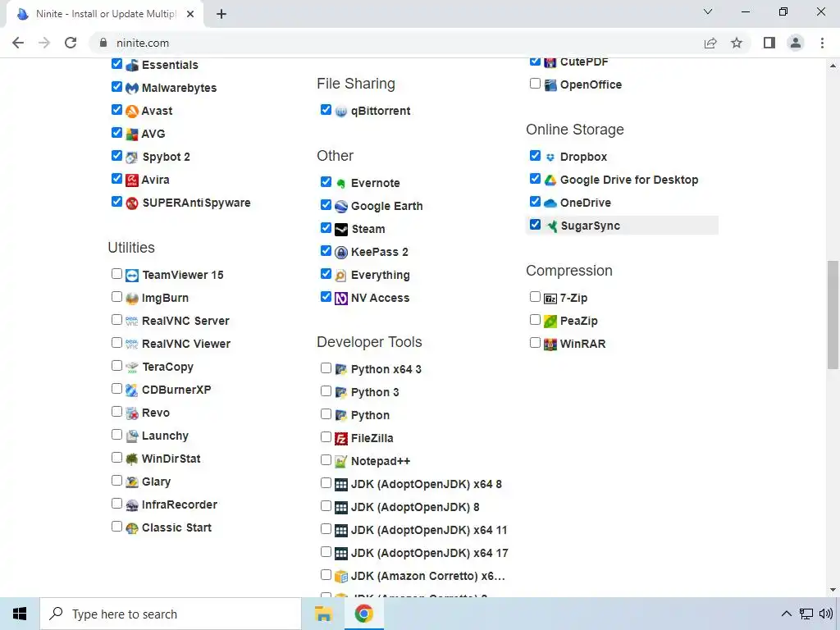
Task: Check the TeraCopy checkbox
Action: pos(116,365)
